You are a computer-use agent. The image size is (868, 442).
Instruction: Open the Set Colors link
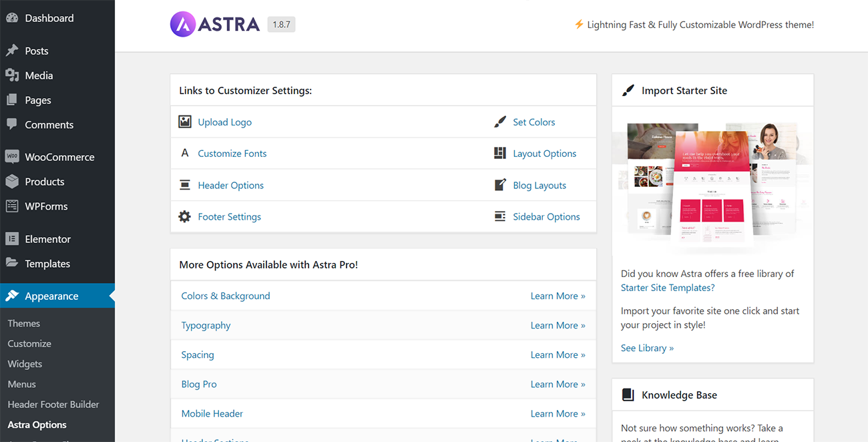(534, 122)
